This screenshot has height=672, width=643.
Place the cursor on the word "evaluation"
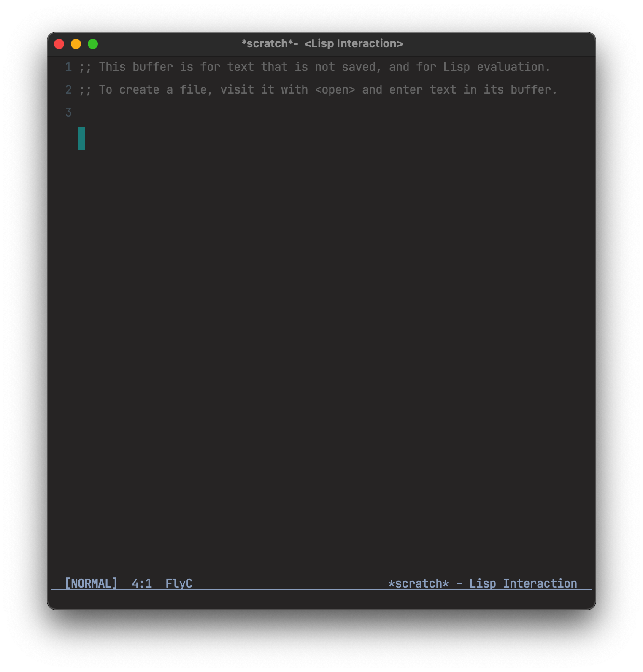[x=511, y=67]
